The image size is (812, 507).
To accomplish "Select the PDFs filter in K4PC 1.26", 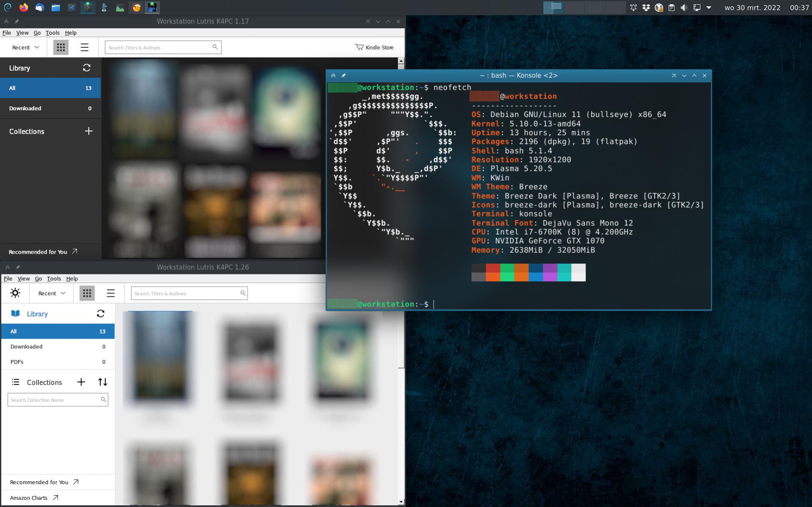I will click(58, 362).
